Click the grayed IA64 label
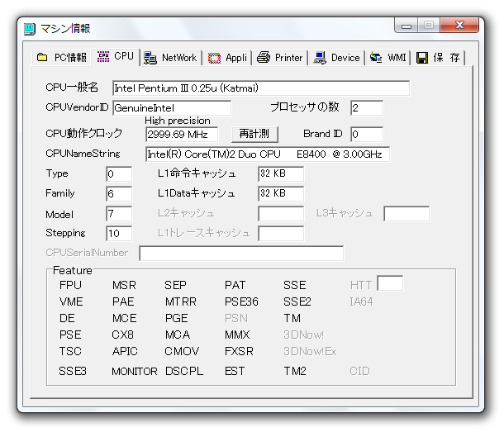 [361, 301]
